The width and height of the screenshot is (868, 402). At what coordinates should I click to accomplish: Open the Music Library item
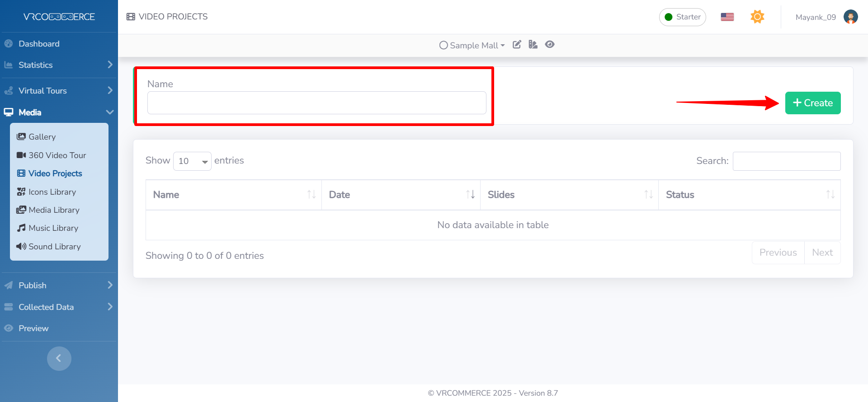pos(53,228)
